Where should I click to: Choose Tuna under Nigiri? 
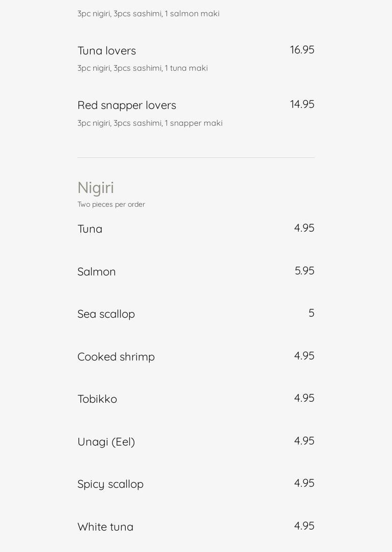pos(90,229)
